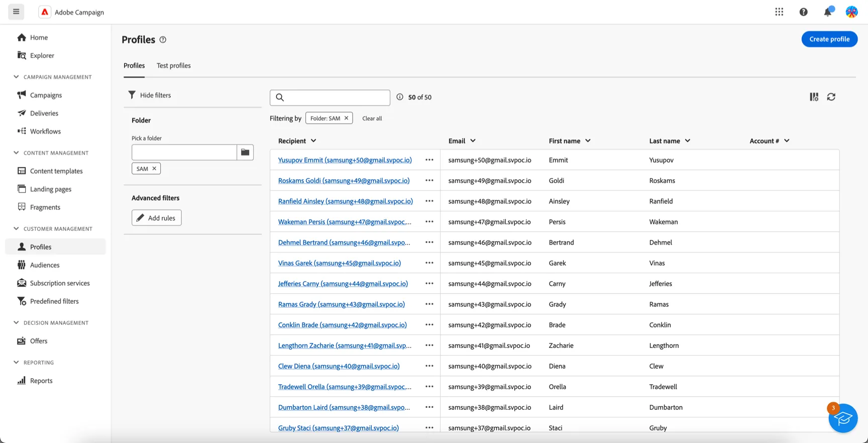Click the Pick a folder input
The image size is (868, 443).
tap(184, 152)
